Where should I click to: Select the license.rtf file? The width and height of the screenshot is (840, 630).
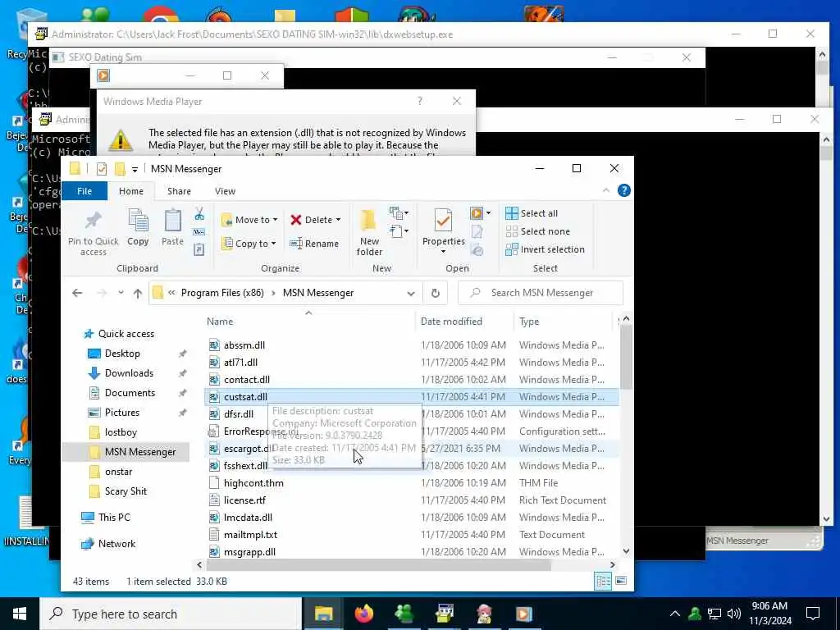(x=244, y=500)
